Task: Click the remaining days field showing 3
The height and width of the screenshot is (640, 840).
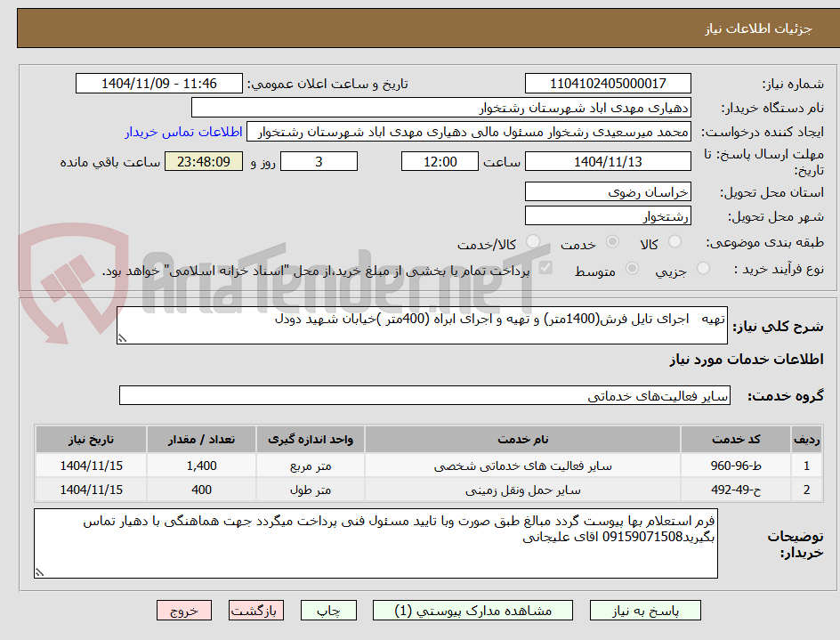Action: click(x=319, y=161)
